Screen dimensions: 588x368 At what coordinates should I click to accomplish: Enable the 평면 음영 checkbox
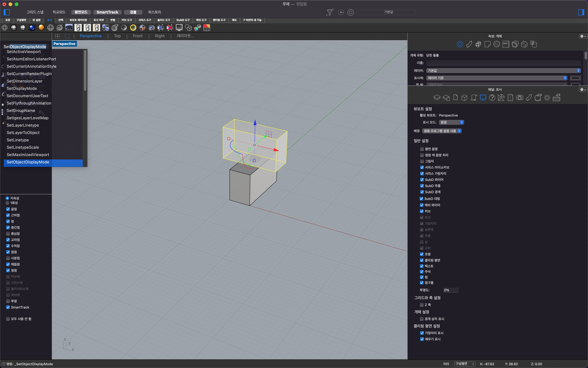(422, 149)
